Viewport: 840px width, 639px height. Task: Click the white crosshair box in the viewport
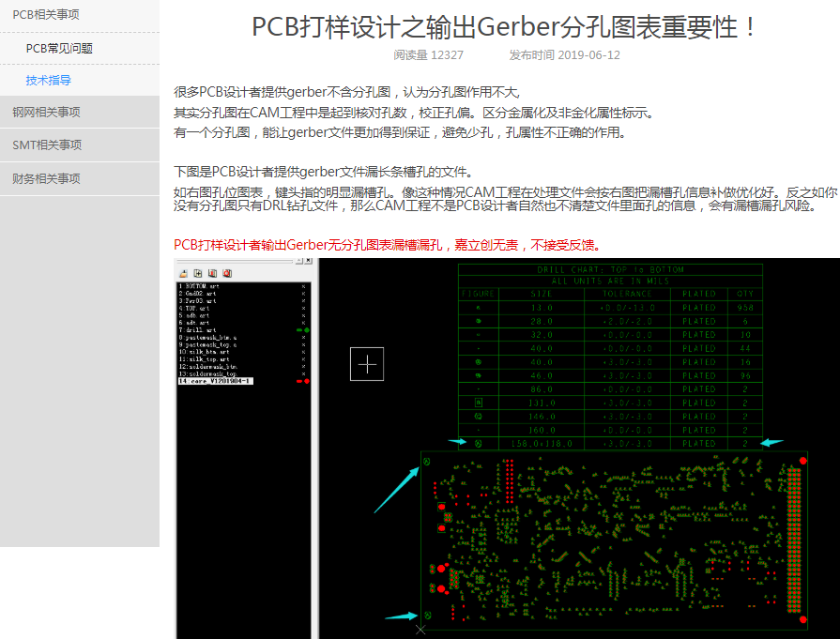pyautogui.click(x=367, y=364)
